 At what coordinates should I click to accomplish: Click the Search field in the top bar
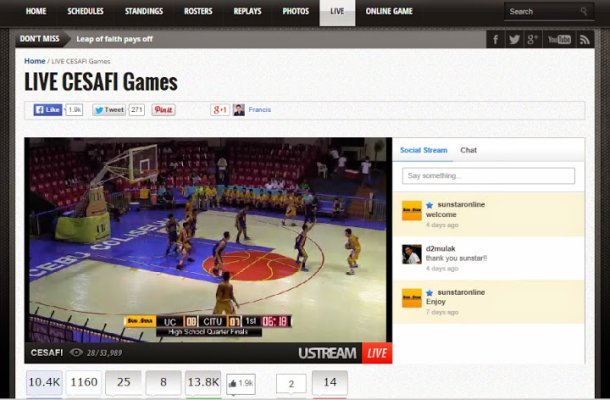pyautogui.click(x=549, y=11)
